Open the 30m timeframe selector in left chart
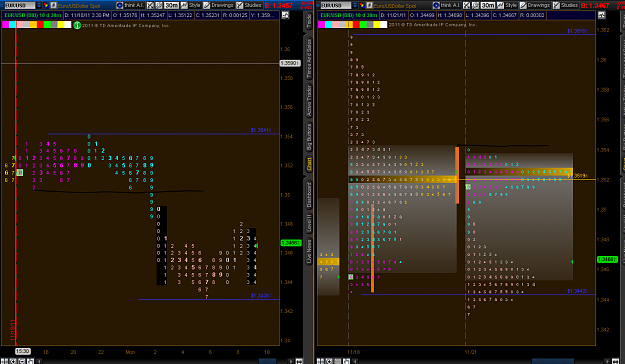The image size is (625, 364). pos(171,5)
